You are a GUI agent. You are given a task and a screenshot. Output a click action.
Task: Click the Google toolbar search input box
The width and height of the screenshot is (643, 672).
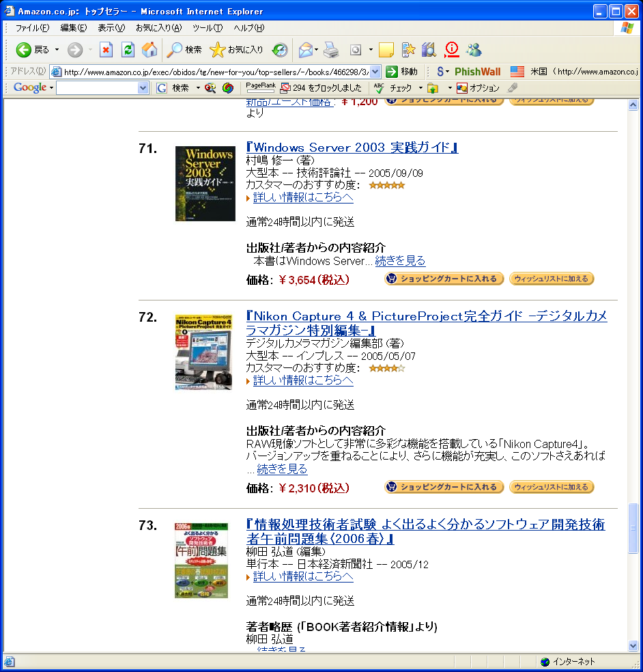pyautogui.click(x=97, y=88)
